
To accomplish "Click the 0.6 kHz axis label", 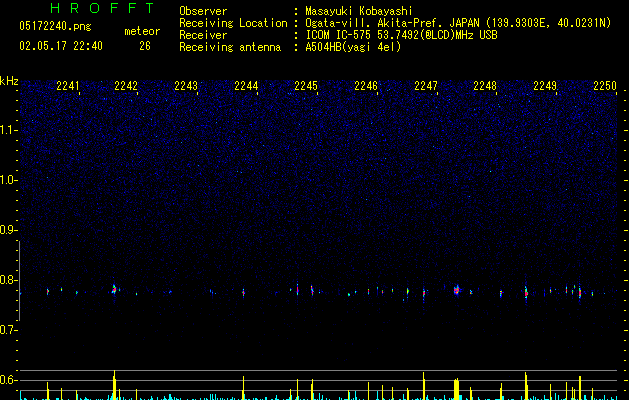I will coord(9,380).
